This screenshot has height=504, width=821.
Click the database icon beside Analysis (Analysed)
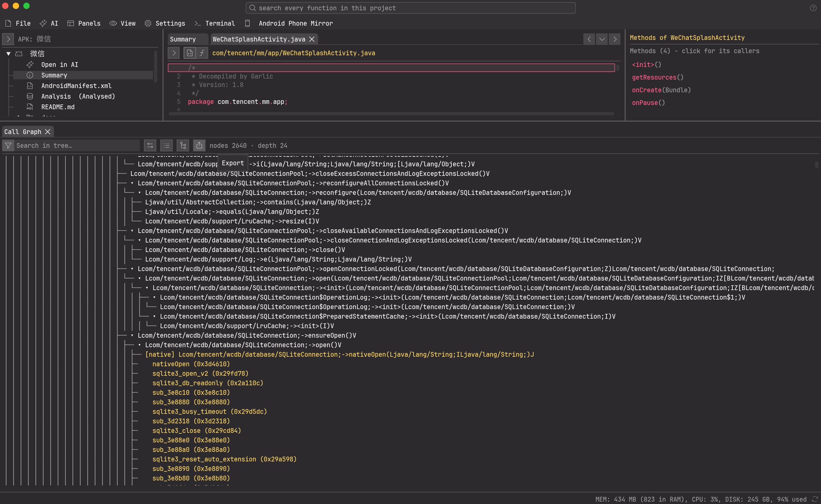[30, 96]
